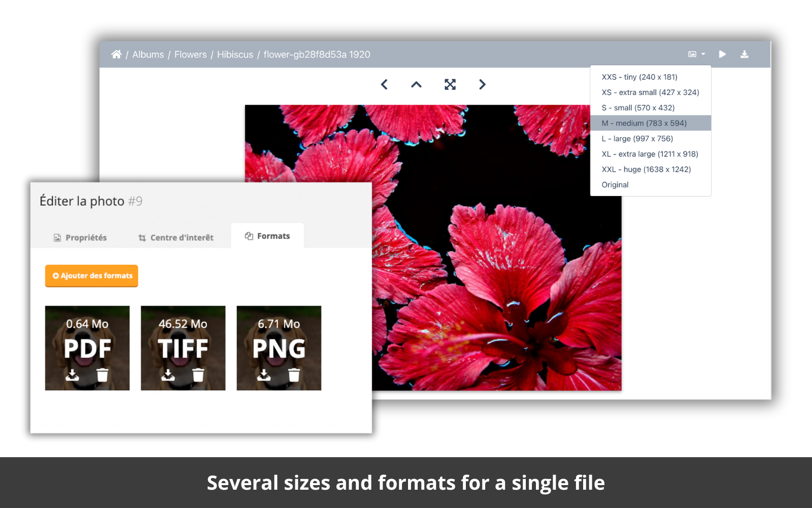Click the Ajouter des formats button

(91, 276)
